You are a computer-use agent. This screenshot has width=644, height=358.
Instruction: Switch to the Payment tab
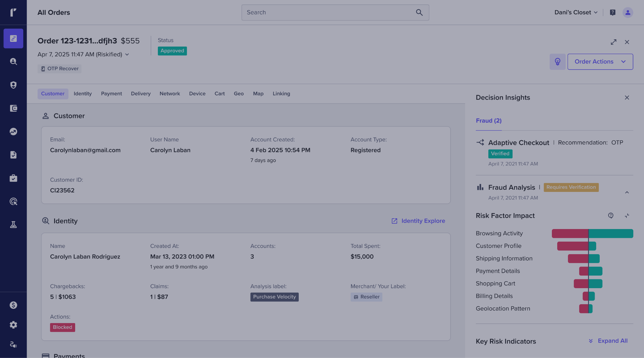[x=111, y=94]
